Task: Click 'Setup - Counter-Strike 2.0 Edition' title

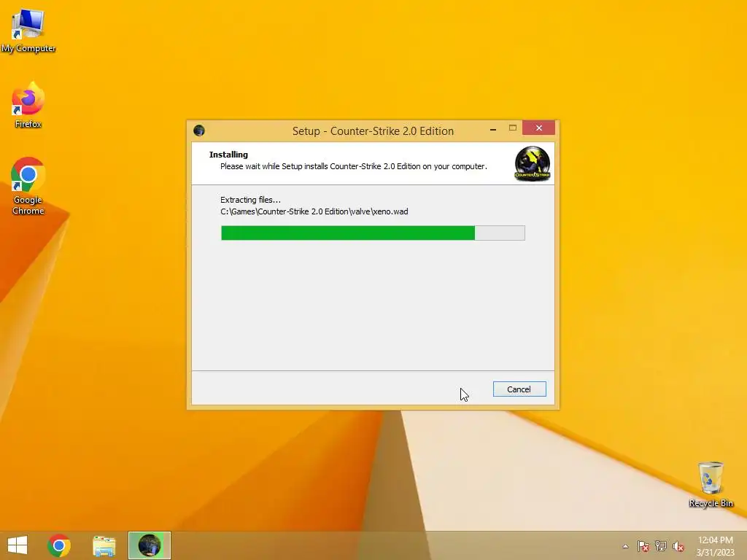Action: point(373,131)
